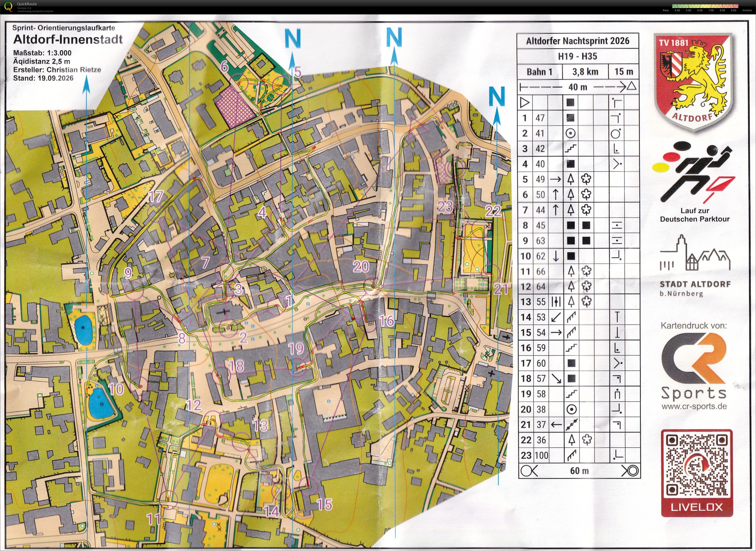
Task: Click the start triangle symbol in the description table
Action: click(525, 102)
